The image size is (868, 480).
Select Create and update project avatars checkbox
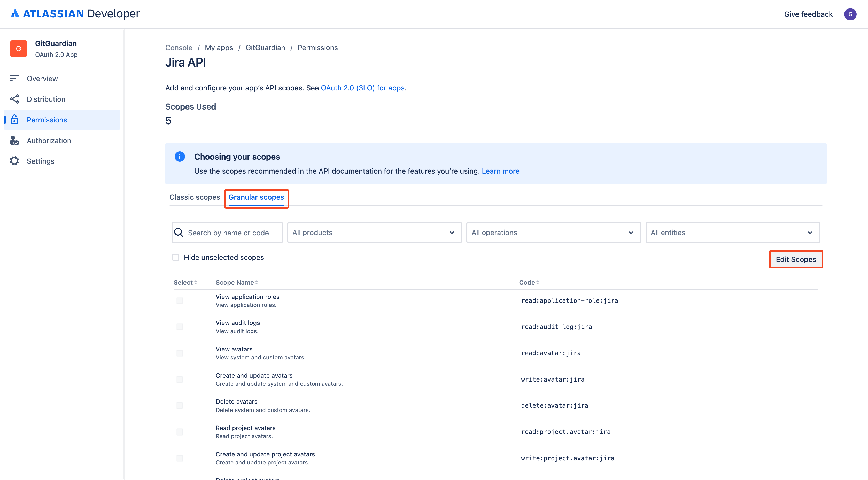point(180,458)
